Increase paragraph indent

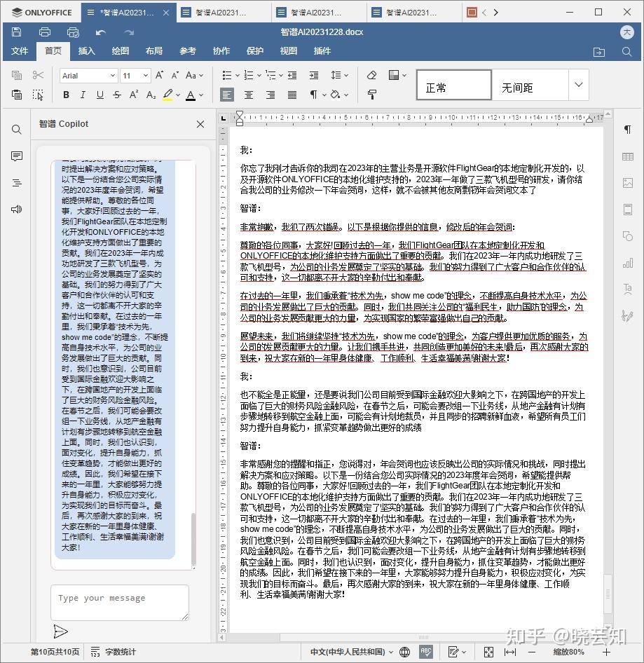coord(314,75)
